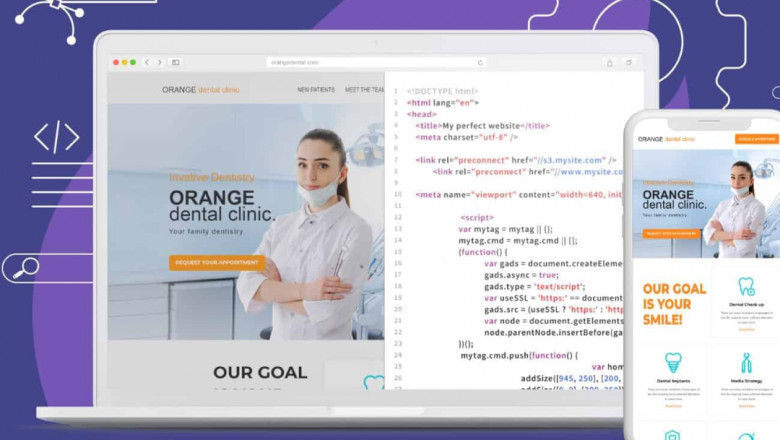The height and width of the screenshot is (440, 780).
Task: Click the Dental Implants icon on phone
Action: [673, 362]
